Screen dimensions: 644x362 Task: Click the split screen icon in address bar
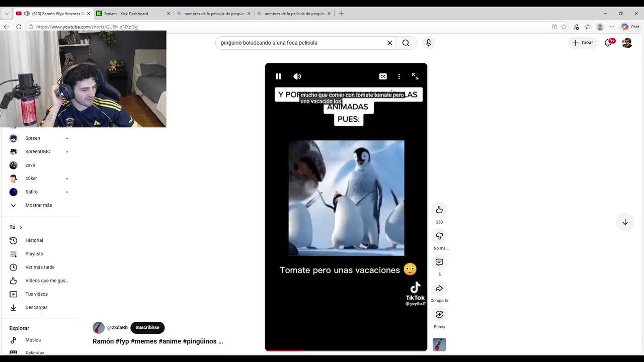(x=554, y=27)
